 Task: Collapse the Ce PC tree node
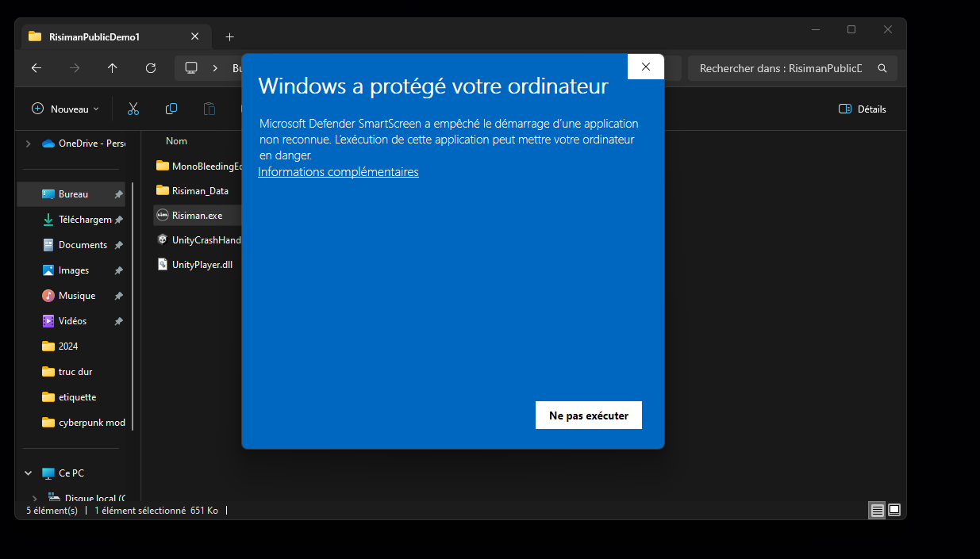[x=29, y=473]
